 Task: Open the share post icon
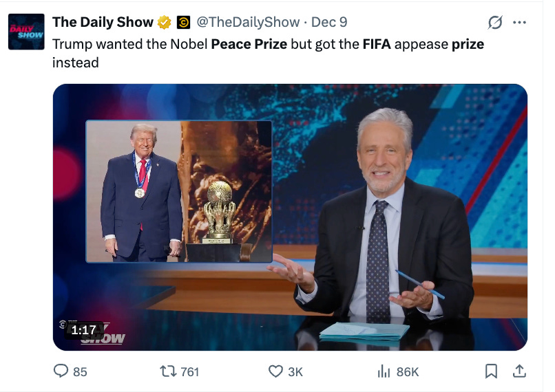click(x=519, y=371)
